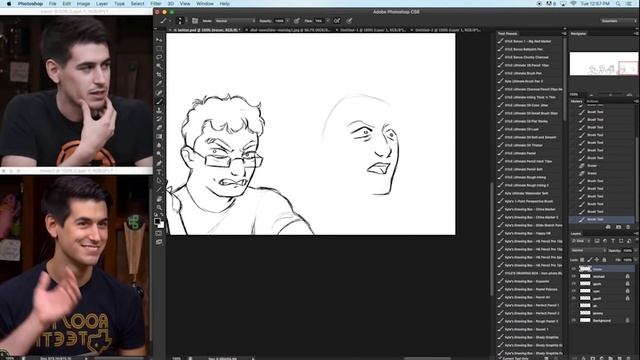Select the Dodge tool

[159, 154]
